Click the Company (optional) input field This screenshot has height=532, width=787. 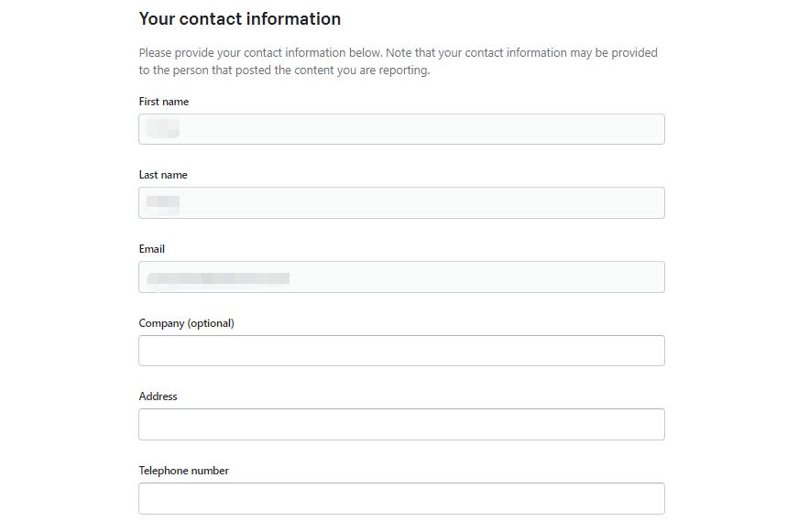pyautogui.click(x=401, y=351)
